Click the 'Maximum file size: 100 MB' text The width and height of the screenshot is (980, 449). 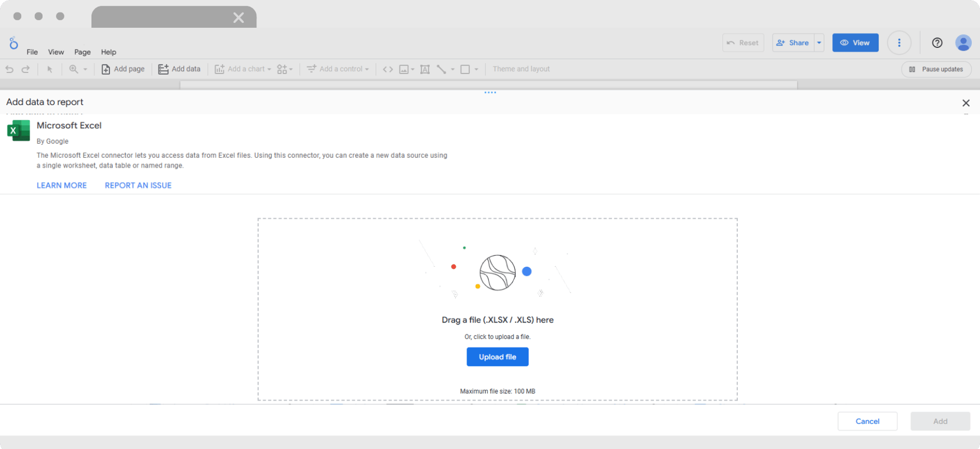click(497, 391)
